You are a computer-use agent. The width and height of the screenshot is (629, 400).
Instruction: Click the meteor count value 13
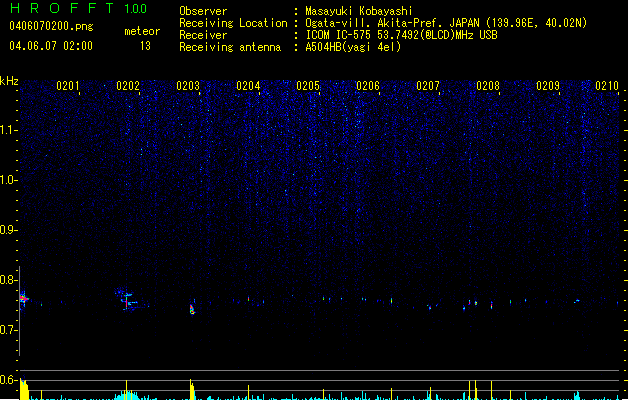[145, 46]
